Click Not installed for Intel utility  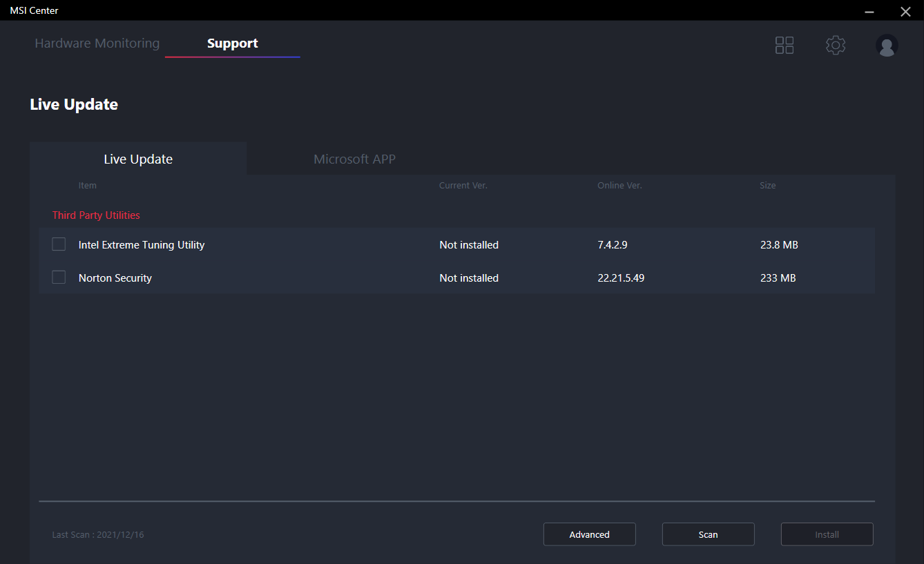click(x=469, y=245)
